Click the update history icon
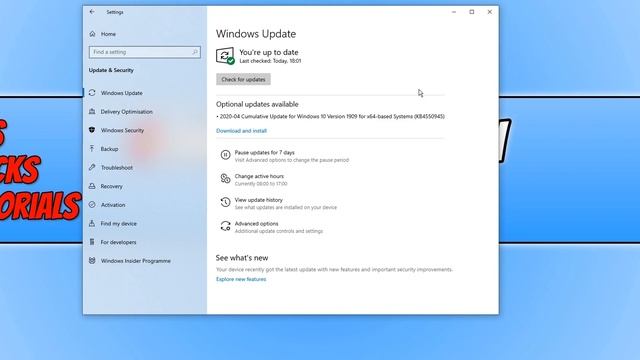This screenshot has height=360, width=640. [225, 202]
